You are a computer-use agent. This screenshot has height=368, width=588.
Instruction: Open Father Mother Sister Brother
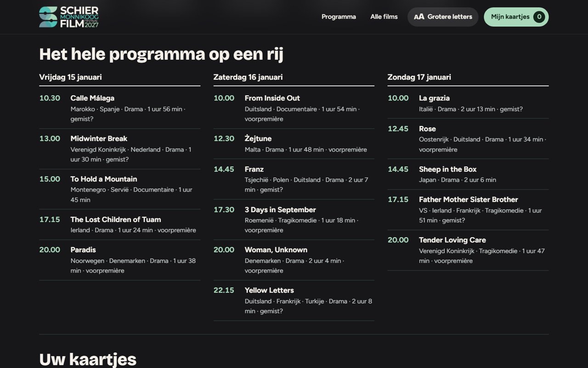(x=469, y=200)
